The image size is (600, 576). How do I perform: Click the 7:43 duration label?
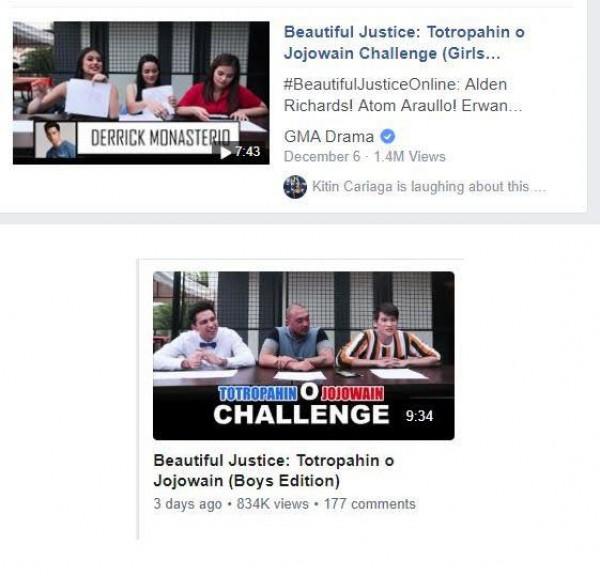click(x=247, y=152)
